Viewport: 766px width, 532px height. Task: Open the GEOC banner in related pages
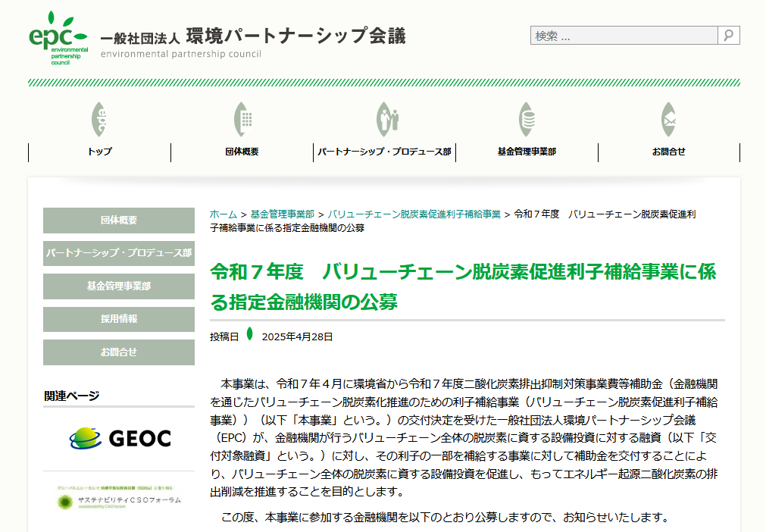(119, 438)
